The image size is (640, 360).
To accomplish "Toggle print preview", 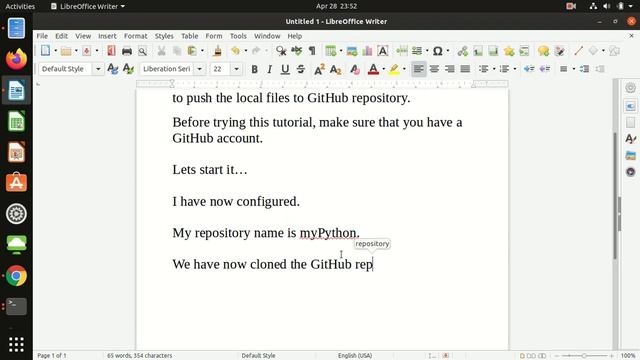I will point(142,51).
